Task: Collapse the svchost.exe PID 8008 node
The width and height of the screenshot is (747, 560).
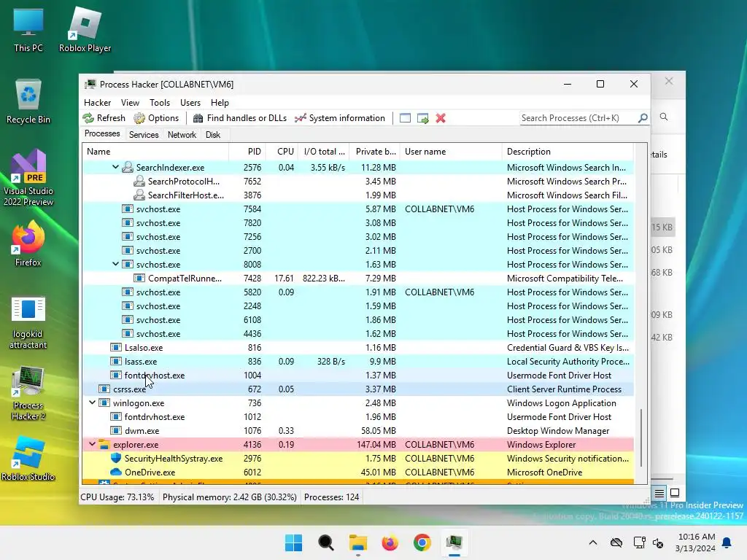Action: coord(115,264)
